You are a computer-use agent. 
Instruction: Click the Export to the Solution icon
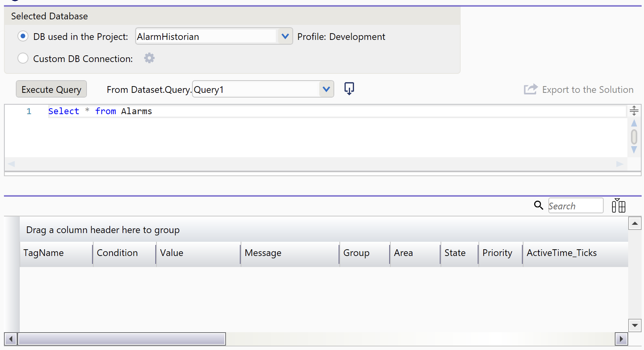pos(530,89)
